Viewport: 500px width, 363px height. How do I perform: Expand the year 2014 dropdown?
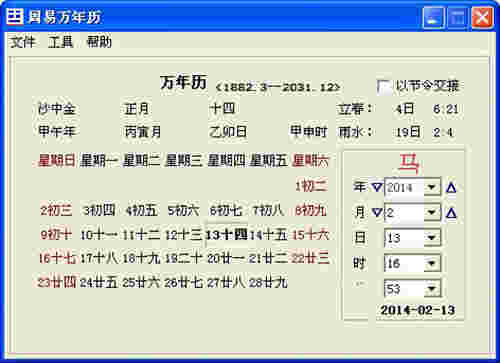(x=432, y=187)
